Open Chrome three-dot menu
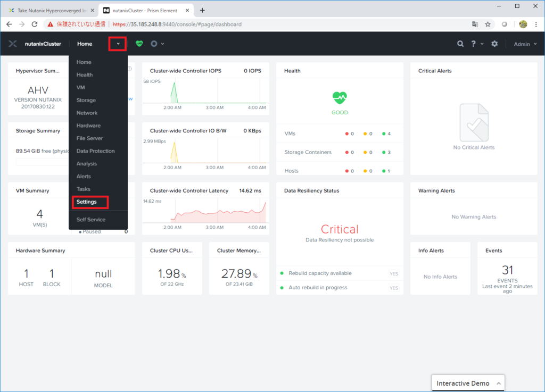This screenshot has width=545, height=392. pyautogui.click(x=536, y=24)
